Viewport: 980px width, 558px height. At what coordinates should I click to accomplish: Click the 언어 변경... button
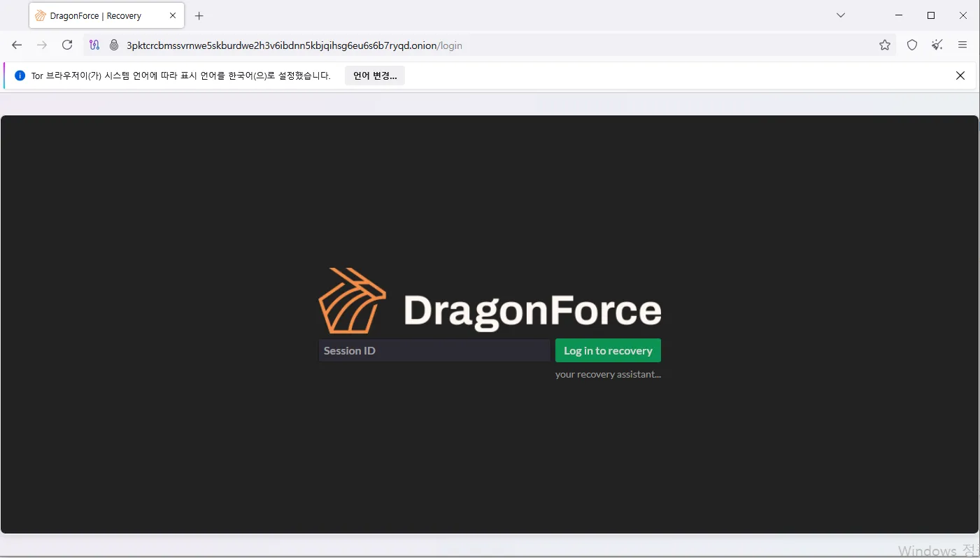click(375, 76)
